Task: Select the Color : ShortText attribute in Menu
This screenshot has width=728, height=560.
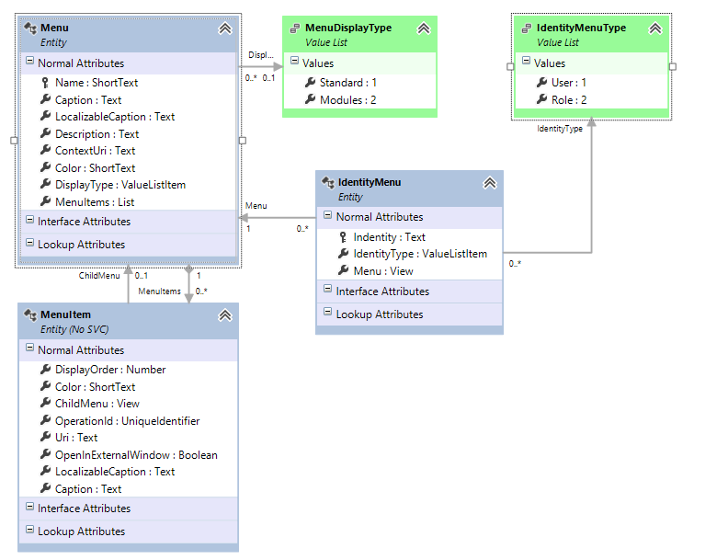Action: [96, 168]
